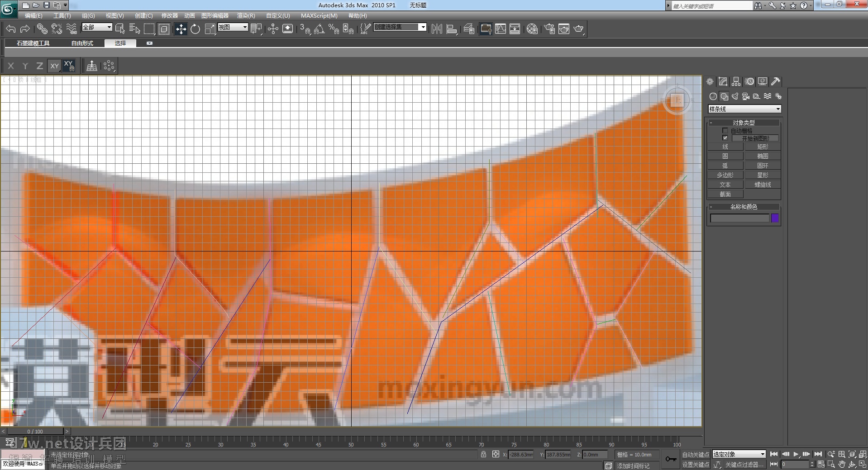Click Bind to Space Warp icon
This screenshot has height=470, width=868.
tap(72, 29)
